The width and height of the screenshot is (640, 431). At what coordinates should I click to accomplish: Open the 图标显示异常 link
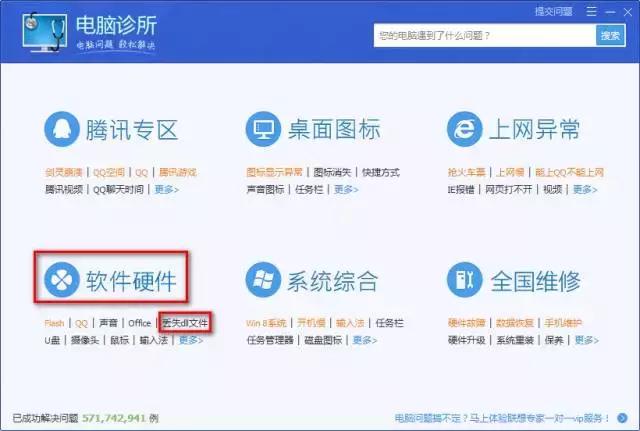click(x=275, y=173)
